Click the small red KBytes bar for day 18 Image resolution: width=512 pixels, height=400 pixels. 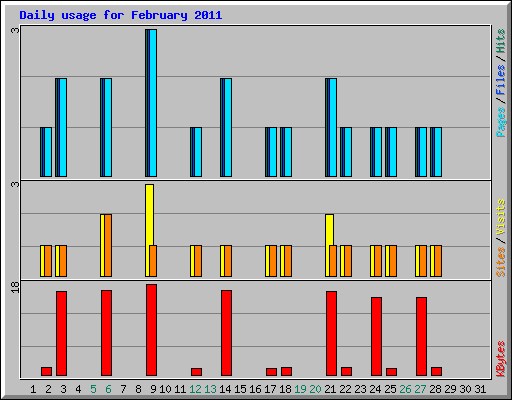[x=286, y=371]
